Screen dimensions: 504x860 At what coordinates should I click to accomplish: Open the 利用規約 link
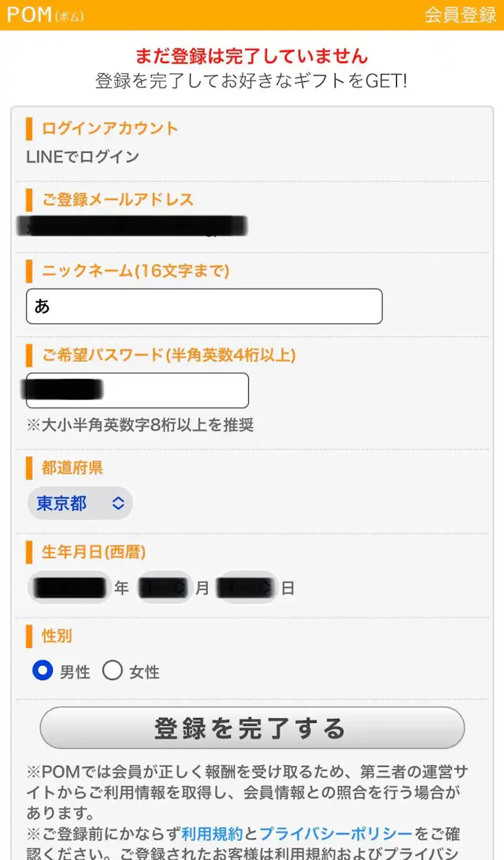pos(212,834)
